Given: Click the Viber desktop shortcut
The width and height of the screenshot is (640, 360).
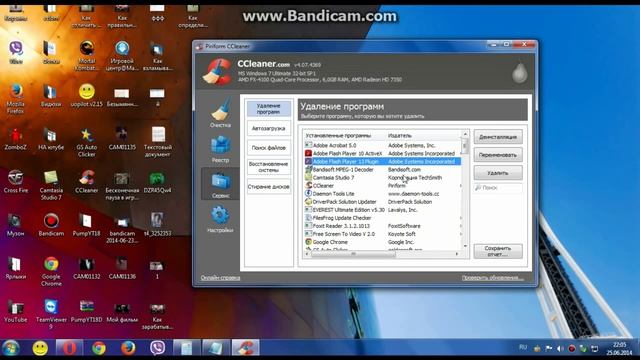Looking at the screenshot, I should click(16, 53).
